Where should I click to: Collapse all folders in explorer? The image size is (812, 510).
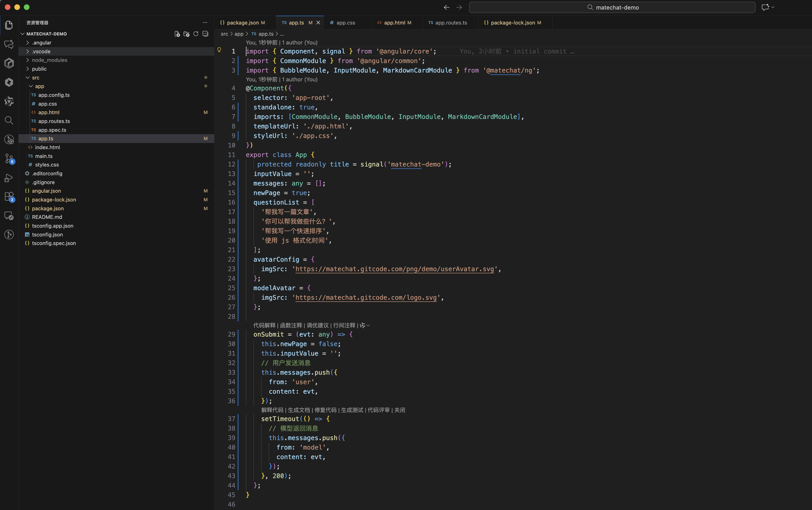[205, 34]
